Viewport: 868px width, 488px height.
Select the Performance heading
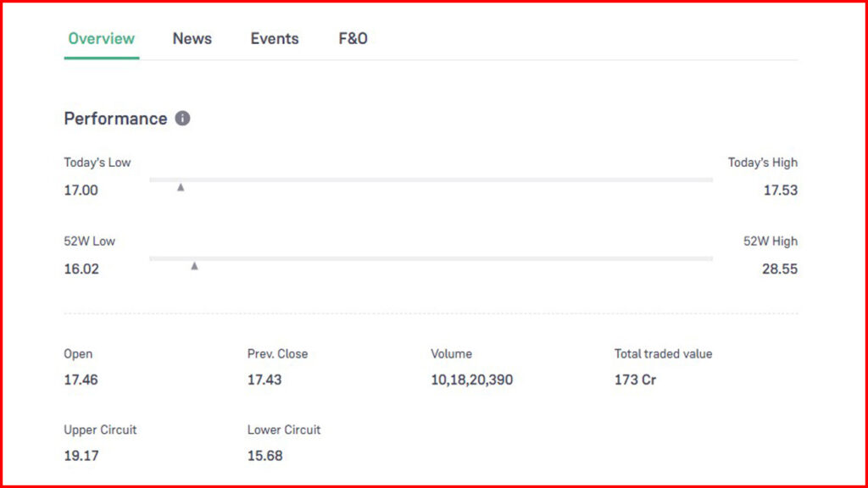(115, 119)
